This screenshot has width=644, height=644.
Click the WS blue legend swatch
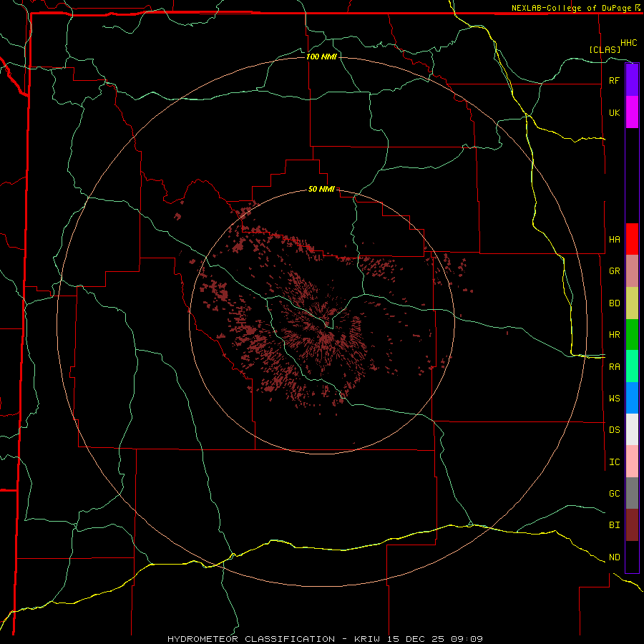[632, 398]
